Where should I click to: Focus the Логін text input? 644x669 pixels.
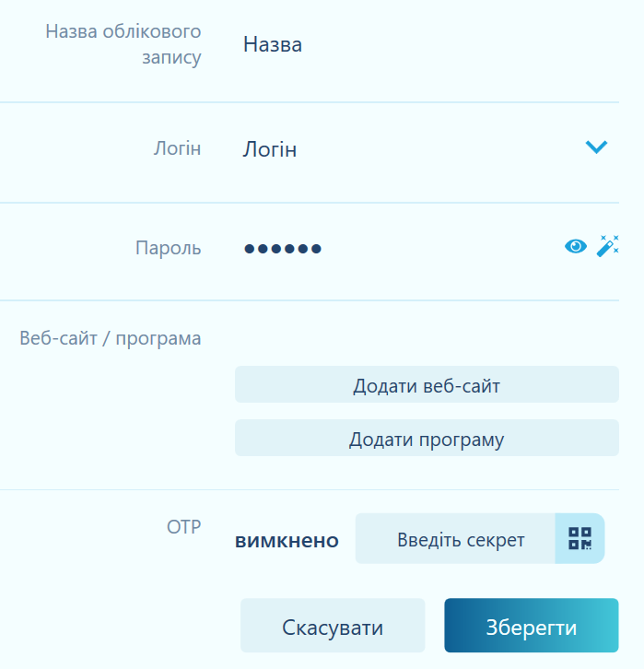pyautogui.click(x=270, y=149)
